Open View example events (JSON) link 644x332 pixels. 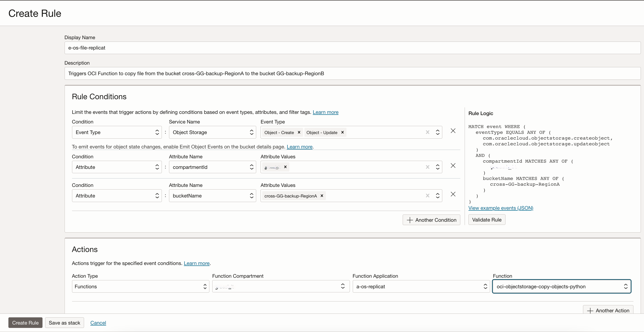(x=500, y=208)
